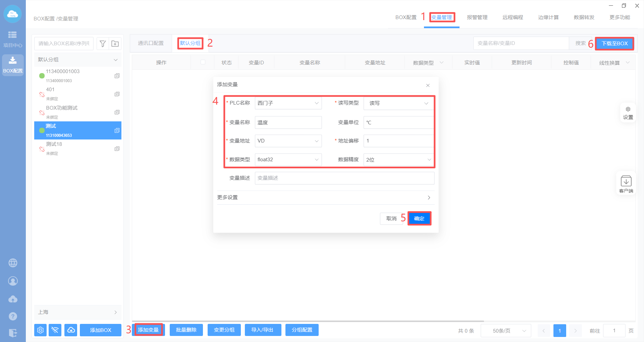Click the cloud upload icon button
The height and width of the screenshot is (342, 644).
click(71, 330)
